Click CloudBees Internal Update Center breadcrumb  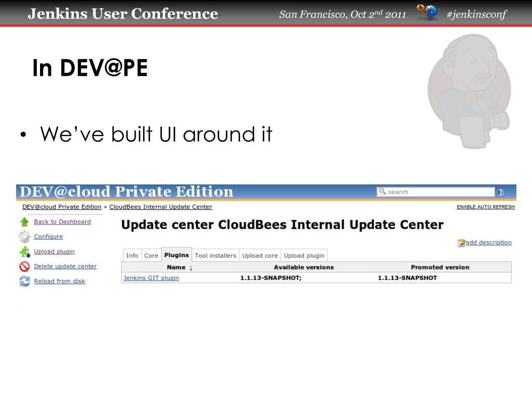coord(161,207)
